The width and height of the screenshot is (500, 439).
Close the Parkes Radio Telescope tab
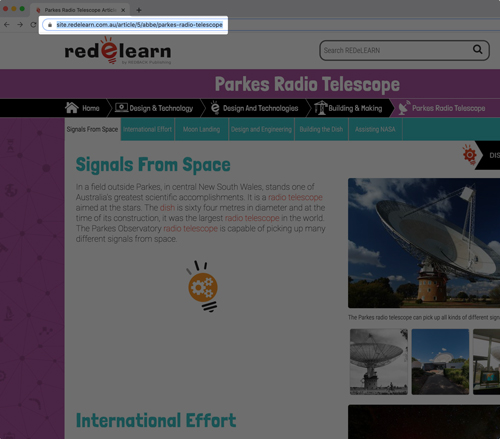tap(123, 10)
